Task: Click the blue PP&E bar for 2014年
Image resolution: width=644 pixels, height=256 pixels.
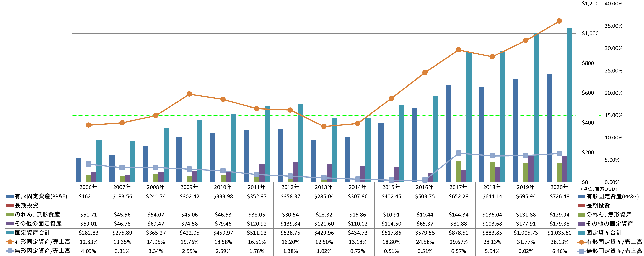Action: point(347,160)
